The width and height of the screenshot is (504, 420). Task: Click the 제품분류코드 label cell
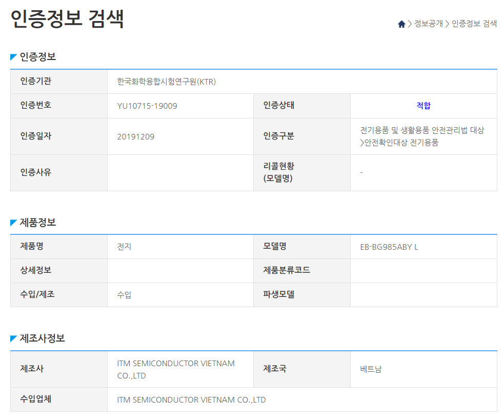tap(301, 270)
